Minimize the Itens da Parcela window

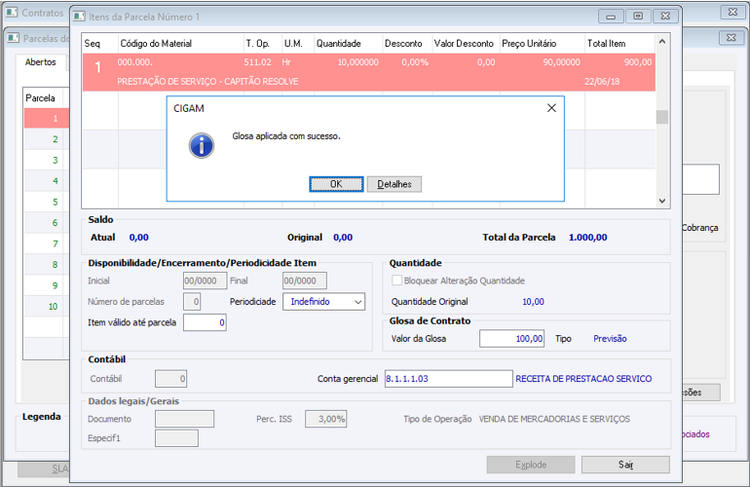pyautogui.click(x=611, y=16)
